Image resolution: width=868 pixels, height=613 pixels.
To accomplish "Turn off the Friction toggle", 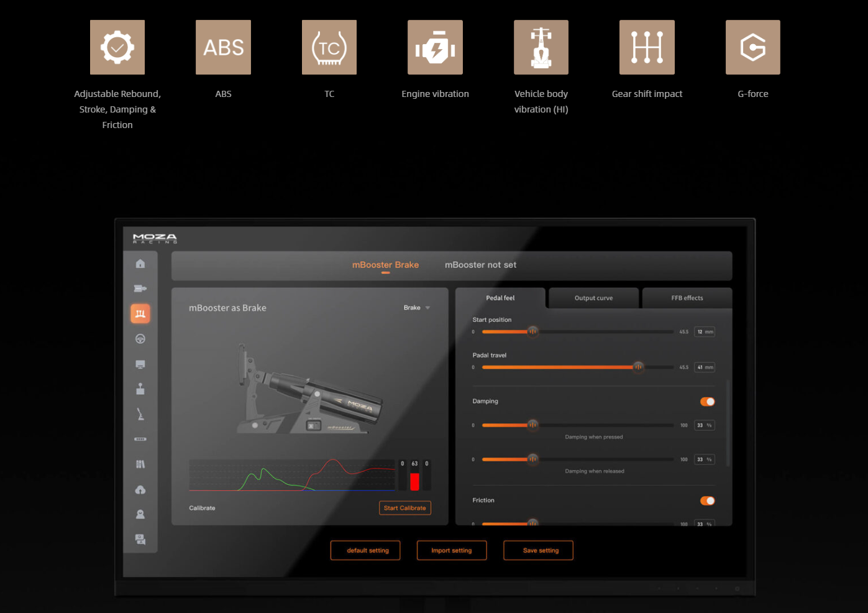I will tap(707, 501).
